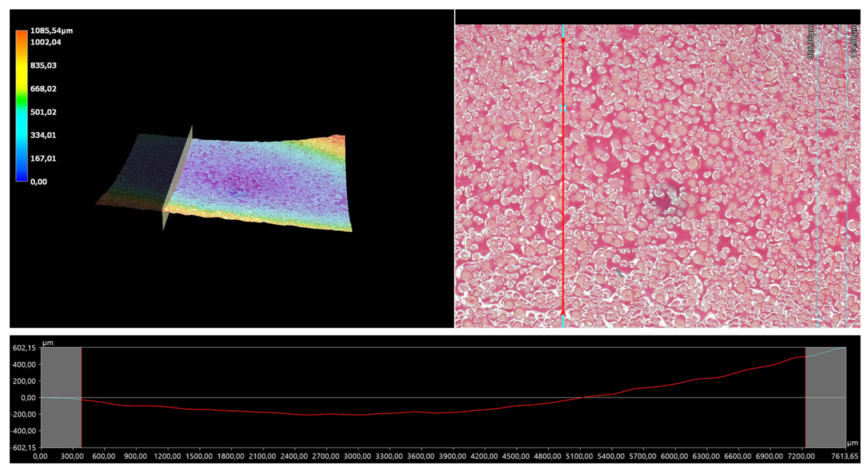Click the upper red X profile endpoint marker
The height and width of the screenshot is (472, 868).
[x=564, y=40]
